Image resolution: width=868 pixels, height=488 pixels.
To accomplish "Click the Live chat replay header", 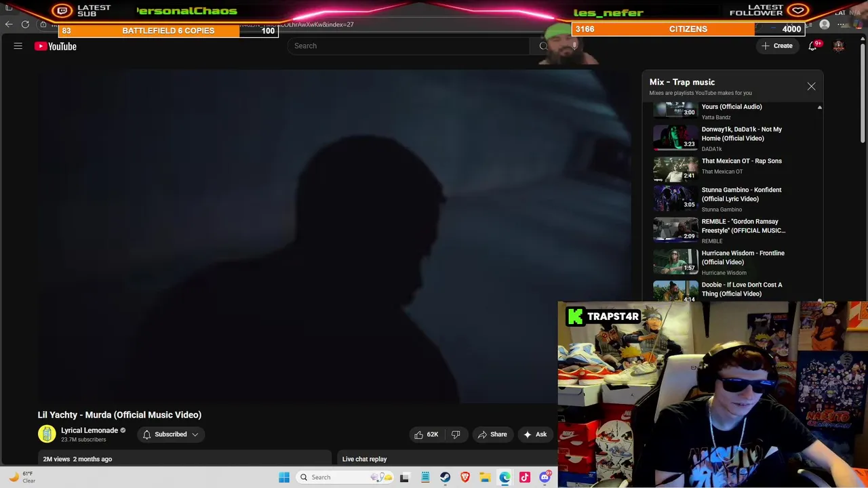I will click(x=364, y=459).
